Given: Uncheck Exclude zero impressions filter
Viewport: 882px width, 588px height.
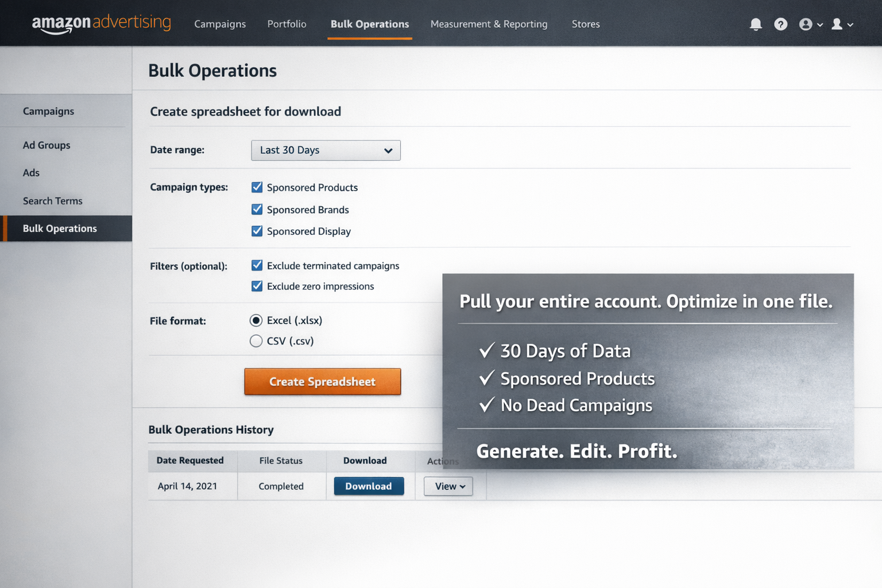Looking at the screenshot, I should [x=257, y=285].
